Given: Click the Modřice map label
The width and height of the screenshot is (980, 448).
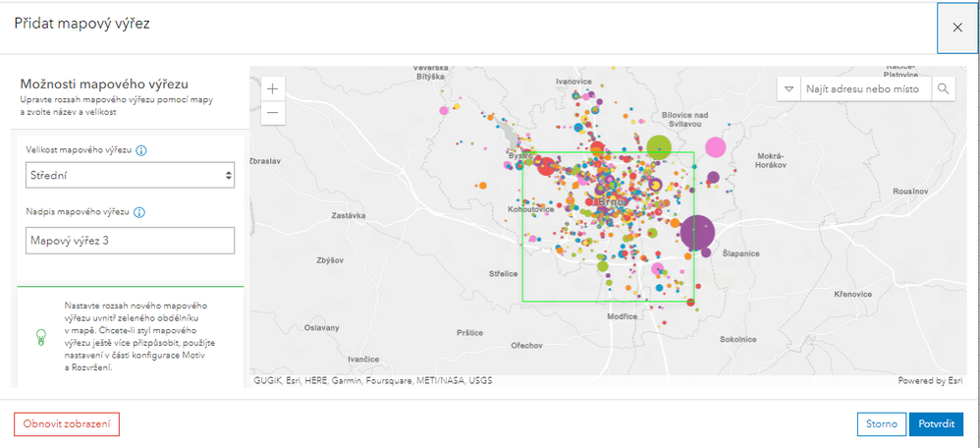Looking at the screenshot, I should point(622,316).
